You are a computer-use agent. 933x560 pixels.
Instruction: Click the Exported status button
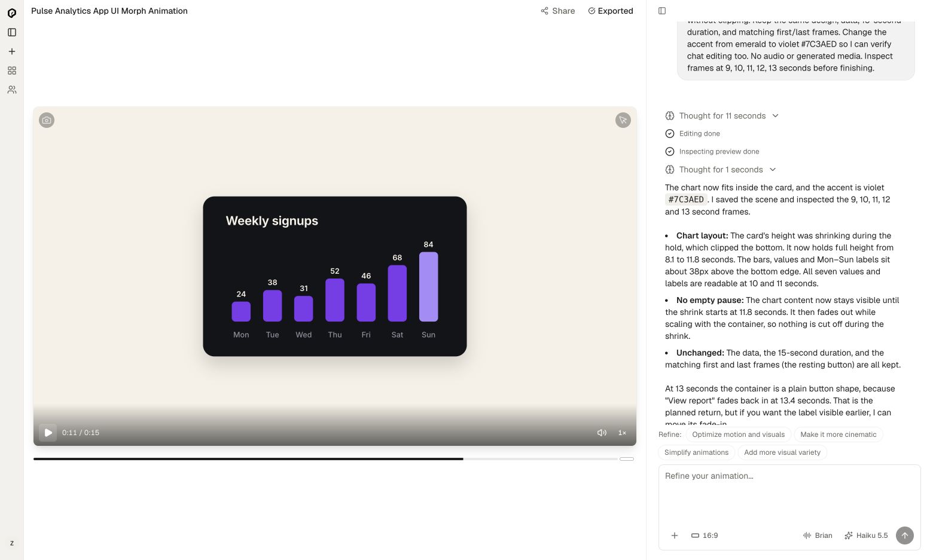(x=611, y=11)
